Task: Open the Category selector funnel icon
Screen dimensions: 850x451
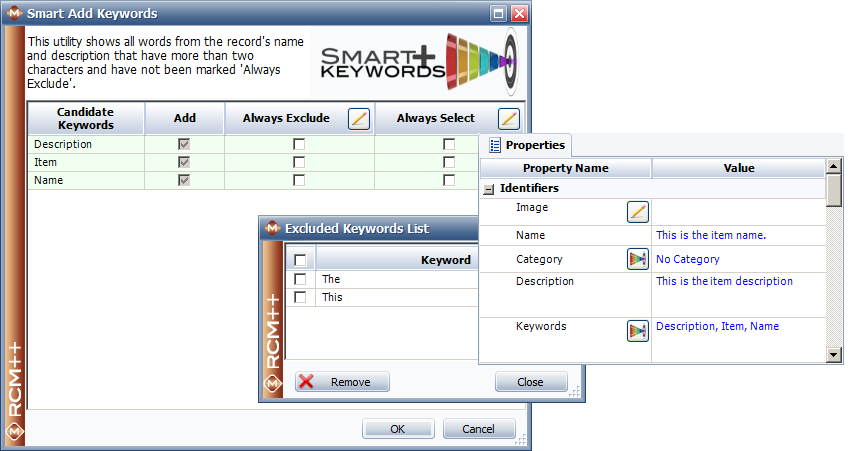Action: 637,259
